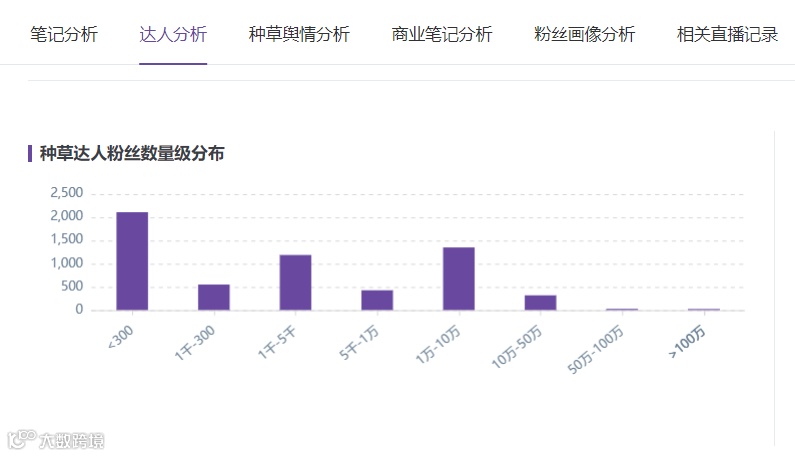This screenshot has width=795, height=456.
Task: Click the 500 y-axis value
Action: coord(72,287)
